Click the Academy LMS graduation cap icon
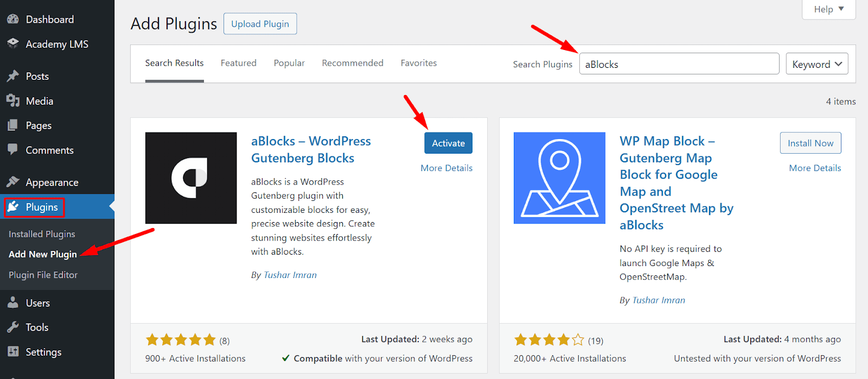868x379 pixels. (x=13, y=43)
